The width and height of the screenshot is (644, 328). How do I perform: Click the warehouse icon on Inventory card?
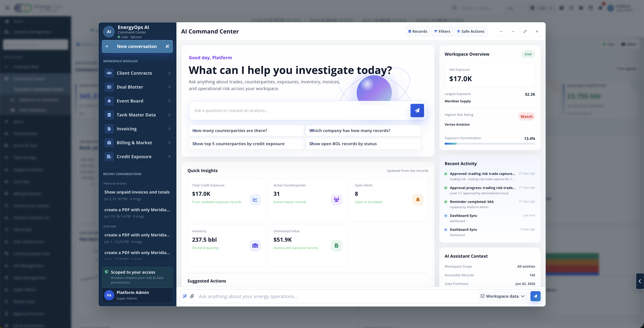[x=255, y=246]
